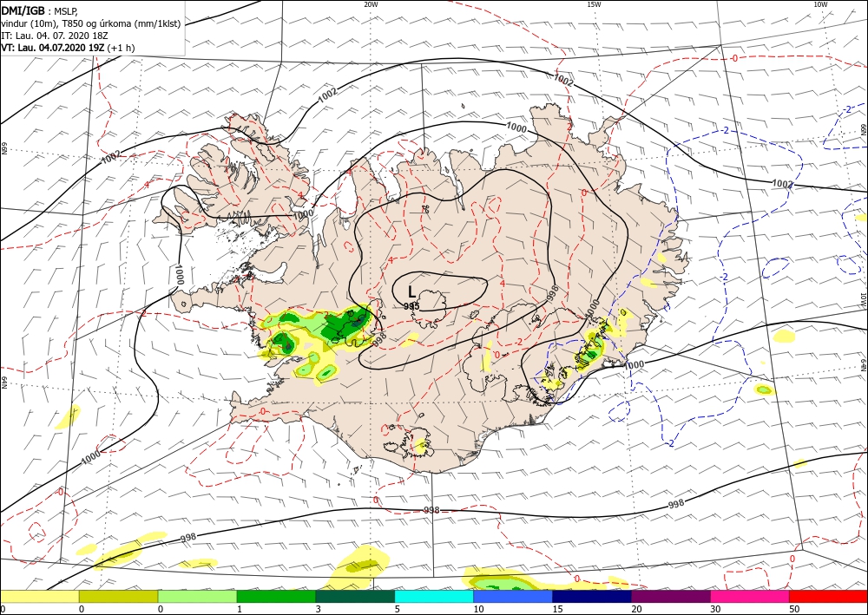
Task: Click the pink legend swatch above 30
Action: tap(750, 596)
